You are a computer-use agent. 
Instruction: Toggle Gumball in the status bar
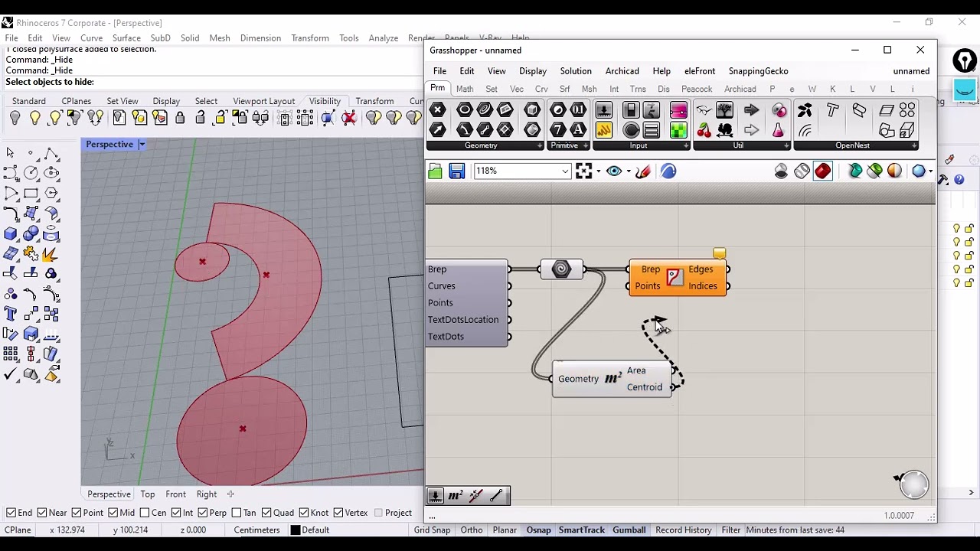pos(629,530)
